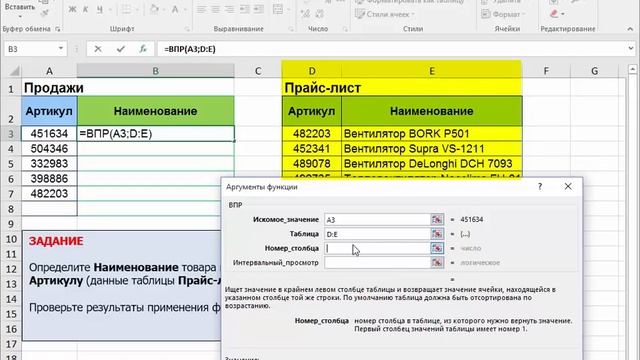
Task: Confirm formula entry with checkmark icon
Action: pyautogui.click(x=120, y=49)
